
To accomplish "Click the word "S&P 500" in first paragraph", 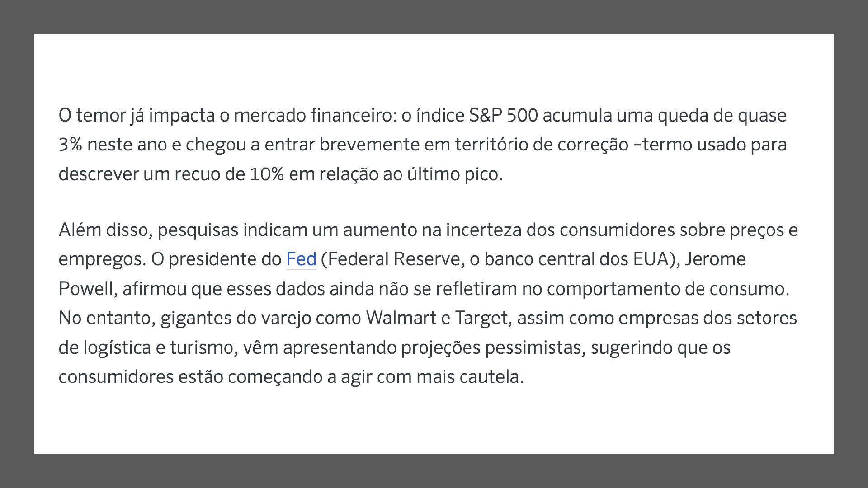I will click(x=504, y=115).
